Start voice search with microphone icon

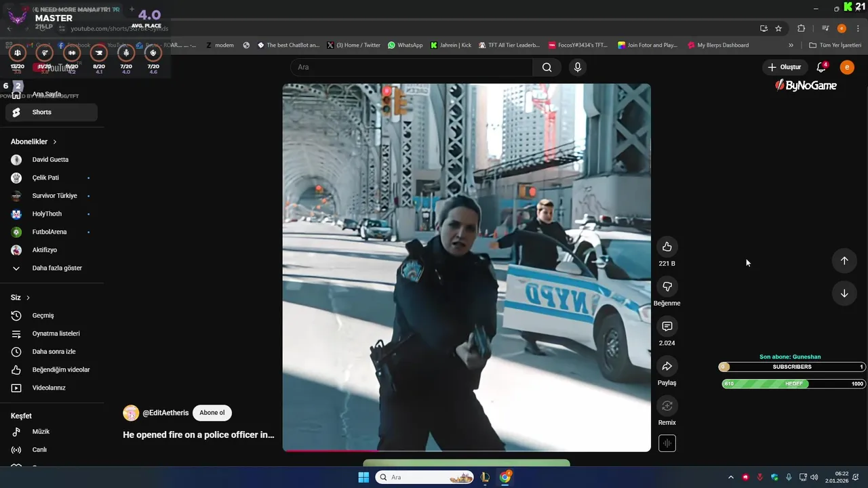coord(577,67)
